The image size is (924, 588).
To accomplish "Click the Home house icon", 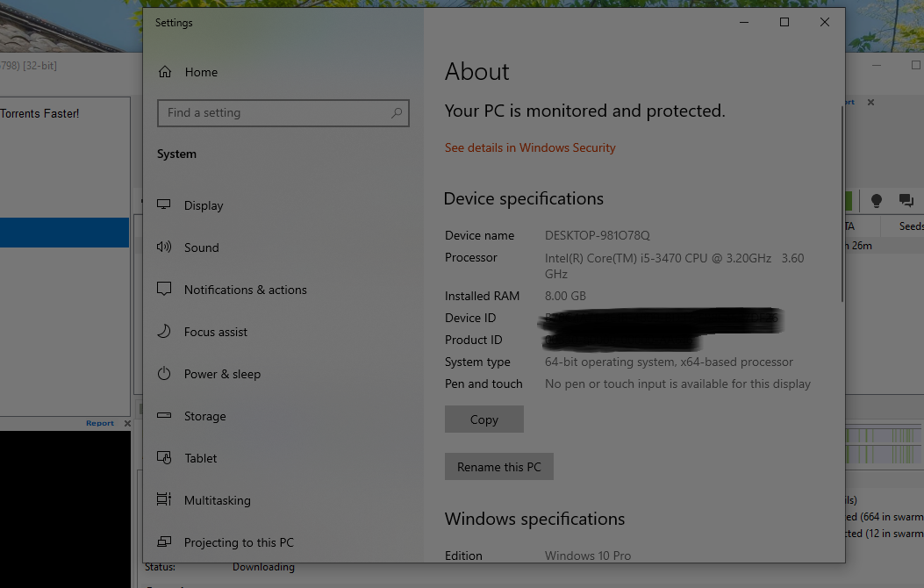I will (x=165, y=72).
